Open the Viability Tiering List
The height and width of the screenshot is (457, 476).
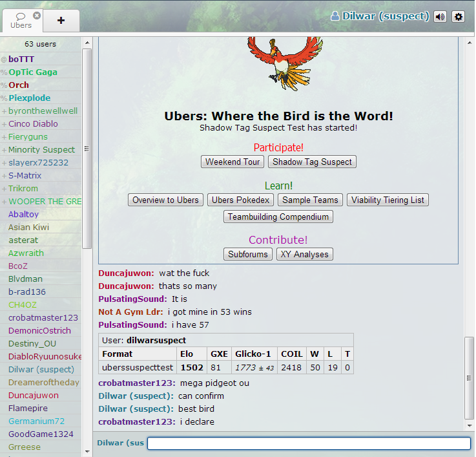coord(388,200)
